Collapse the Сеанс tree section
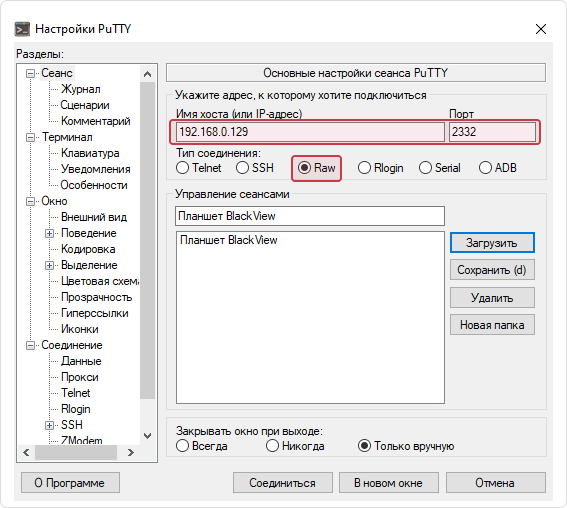This screenshot has height=508, width=567. [31, 73]
